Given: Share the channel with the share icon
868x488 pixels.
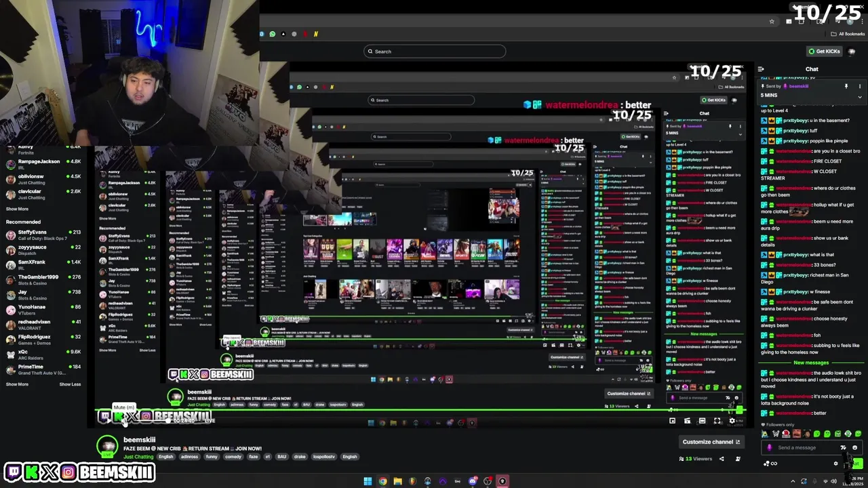Looking at the screenshot, I should point(722,459).
